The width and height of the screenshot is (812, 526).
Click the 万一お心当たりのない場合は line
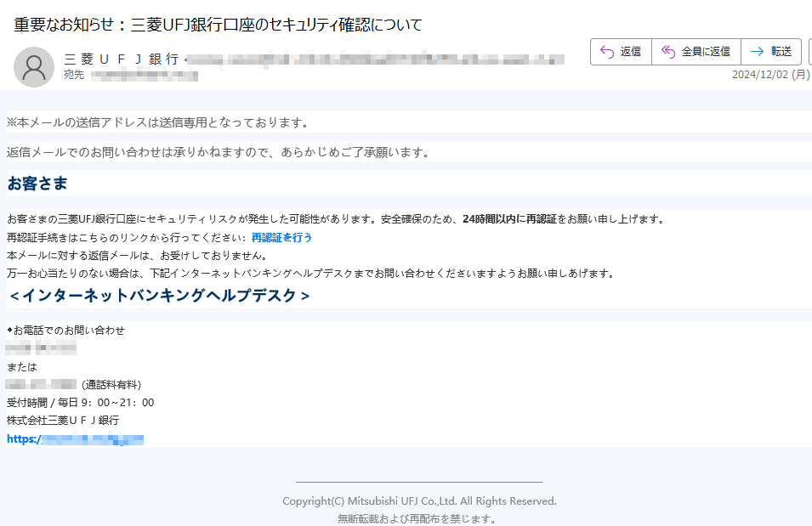(310, 274)
